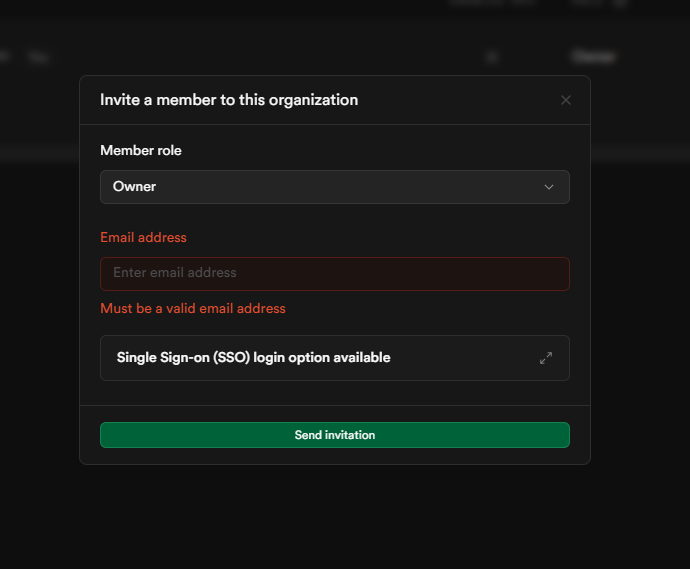Screen dimensions: 690x569
Task: Click the blurred icon in the background member row
Action: click(491, 57)
